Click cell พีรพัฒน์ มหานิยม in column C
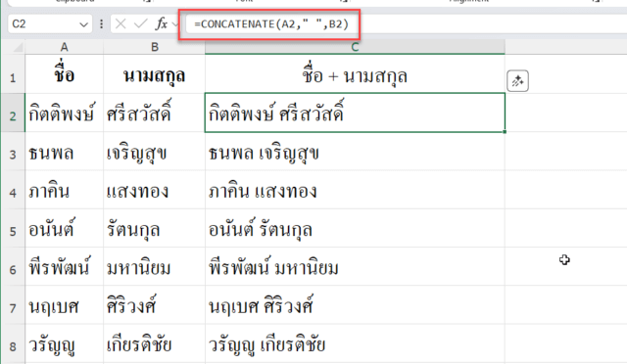Screen dimensions: 627x364 coord(355,266)
